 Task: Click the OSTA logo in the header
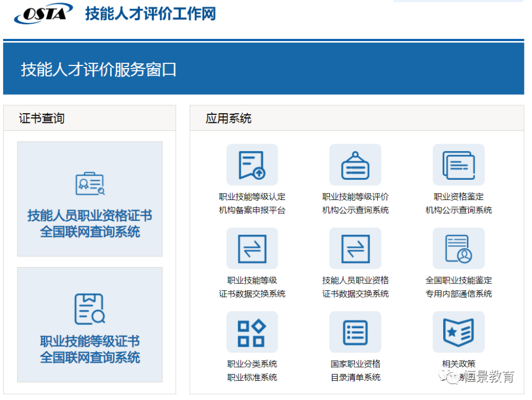[44, 13]
